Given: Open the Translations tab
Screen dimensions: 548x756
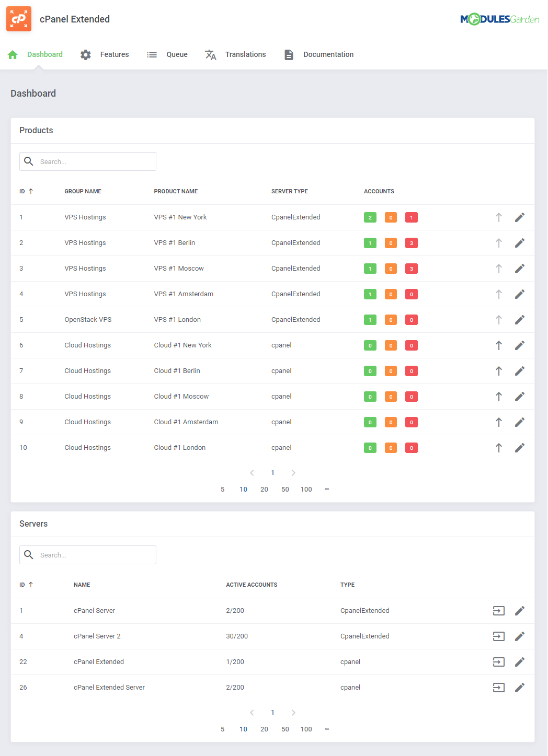Looking at the screenshot, I should point(235,54).
